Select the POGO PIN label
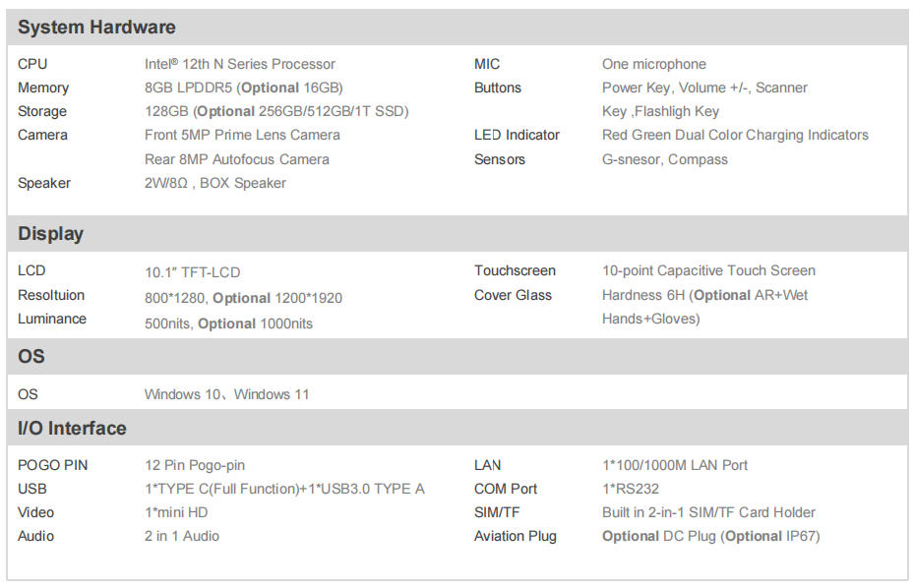 53,465
